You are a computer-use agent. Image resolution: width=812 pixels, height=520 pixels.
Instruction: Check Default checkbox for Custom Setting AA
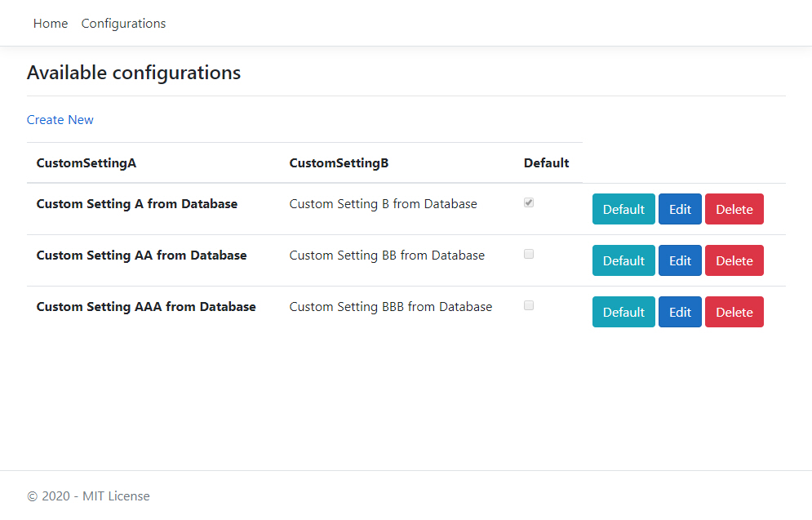tap(529, 255)
